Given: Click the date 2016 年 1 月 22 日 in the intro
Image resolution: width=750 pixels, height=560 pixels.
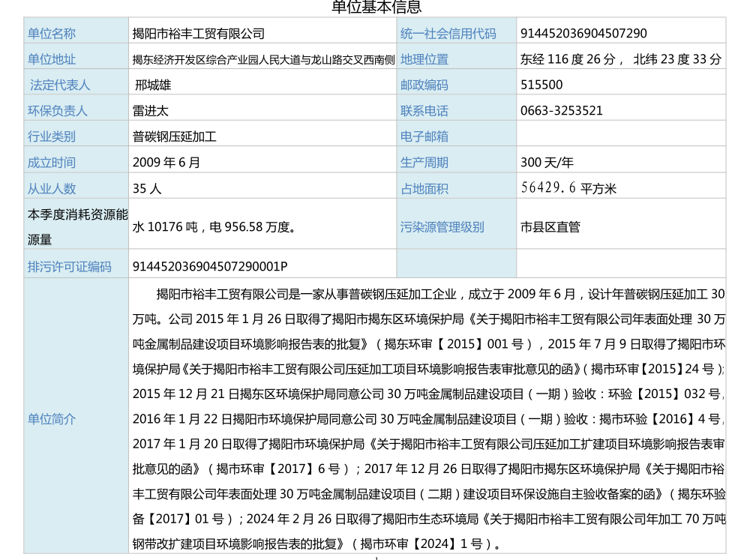Looking at the screenshot, I should 182,419.
